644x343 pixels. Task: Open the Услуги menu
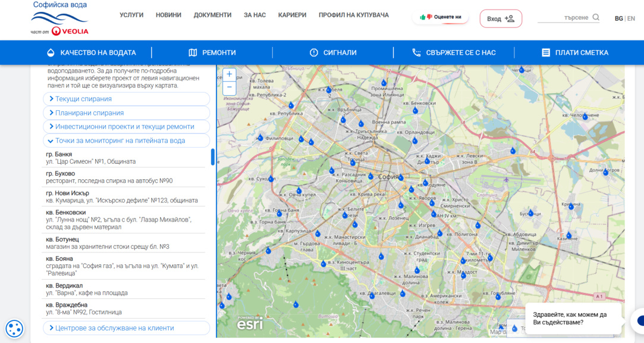(x=131, y=15)
